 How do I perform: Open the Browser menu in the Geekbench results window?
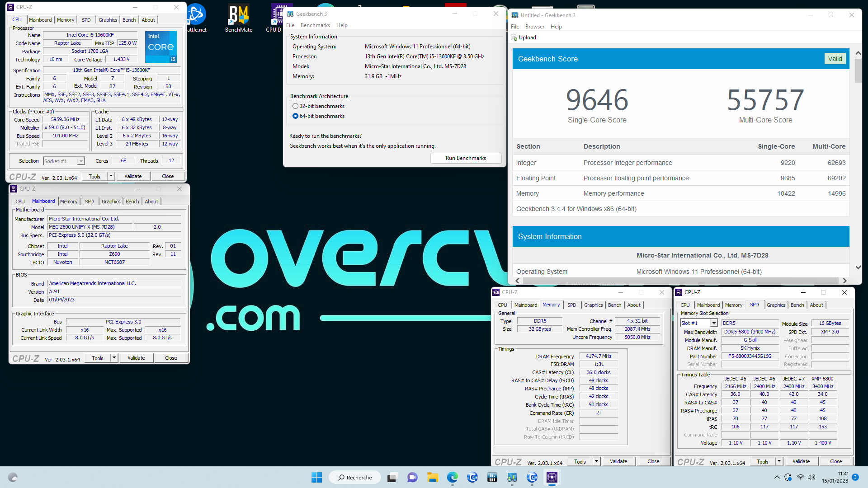click(x=534, y=27)
